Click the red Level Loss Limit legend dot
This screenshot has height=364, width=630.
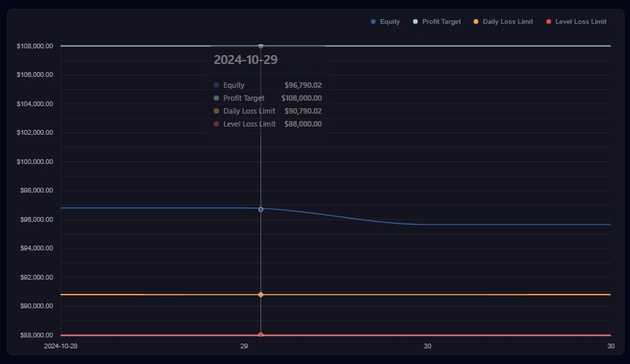[548, 22]
